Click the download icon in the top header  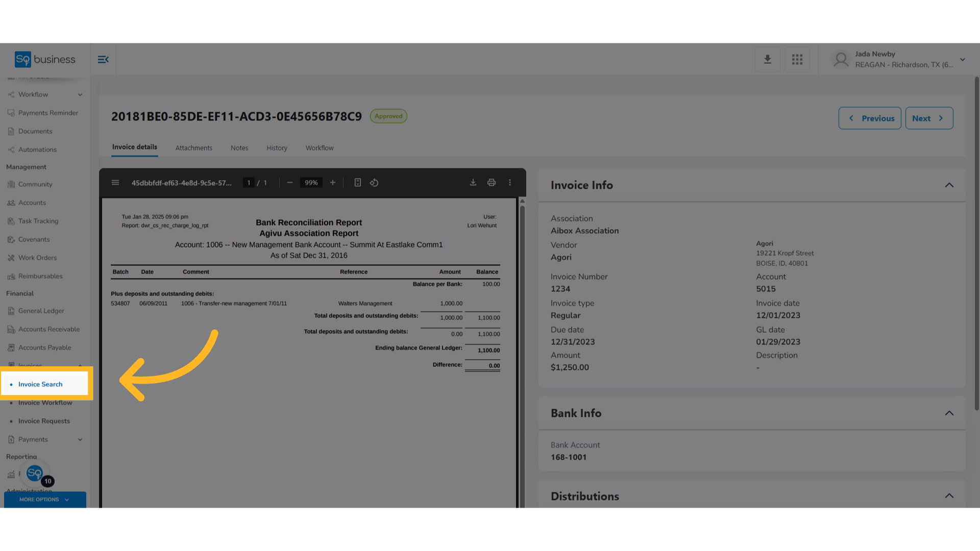click(x=767, y=60)
